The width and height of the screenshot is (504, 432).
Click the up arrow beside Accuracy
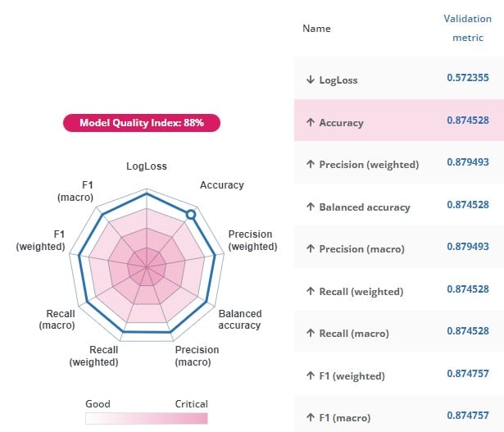[x=310, y=122]
